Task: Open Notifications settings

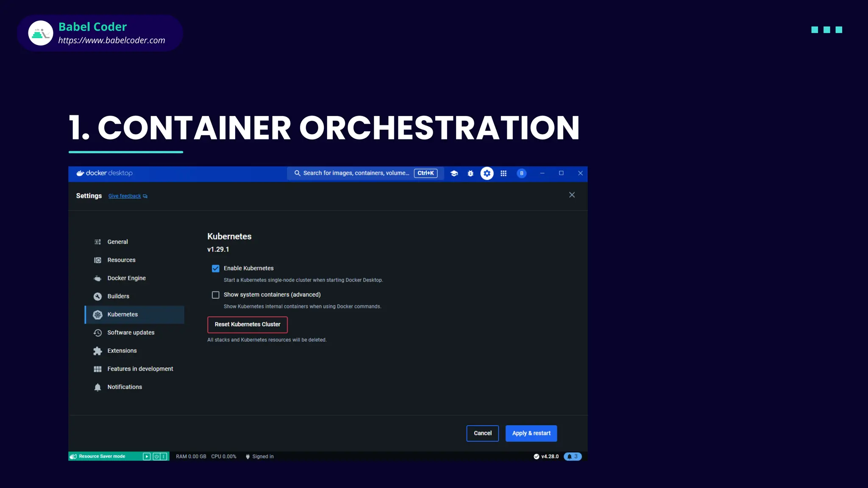Action: [135, 387]
